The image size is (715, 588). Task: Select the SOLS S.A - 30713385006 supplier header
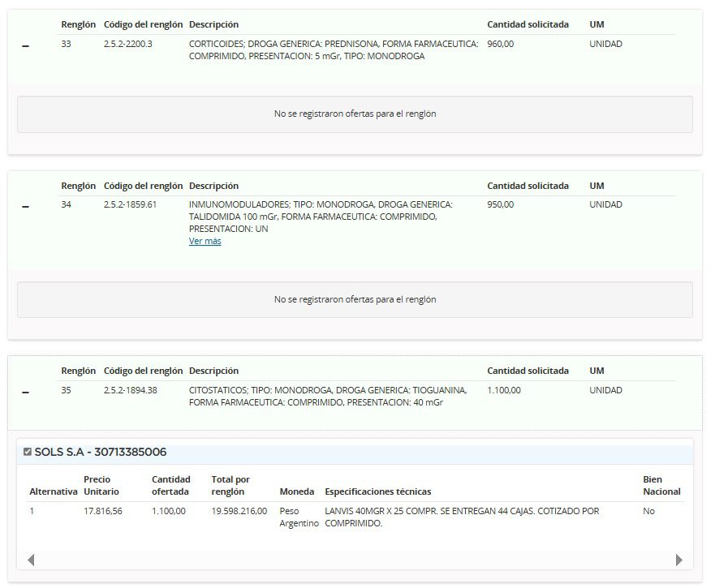point(101,452)
